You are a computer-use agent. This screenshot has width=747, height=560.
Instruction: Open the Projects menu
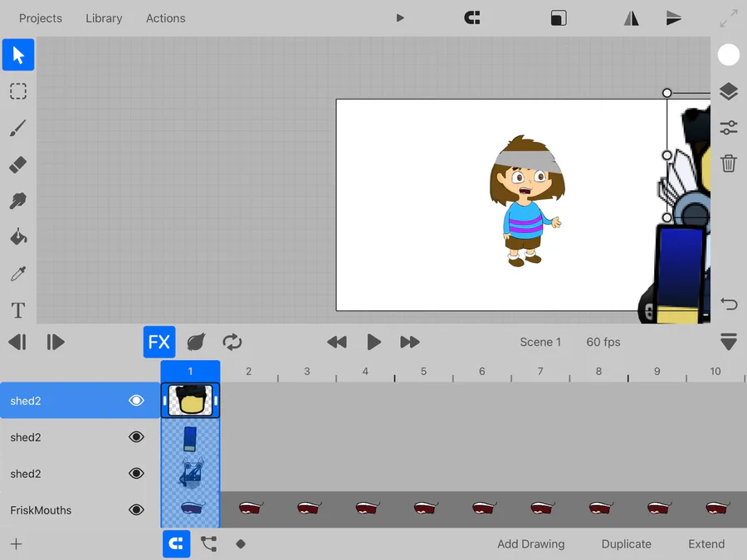coord(41,18)
